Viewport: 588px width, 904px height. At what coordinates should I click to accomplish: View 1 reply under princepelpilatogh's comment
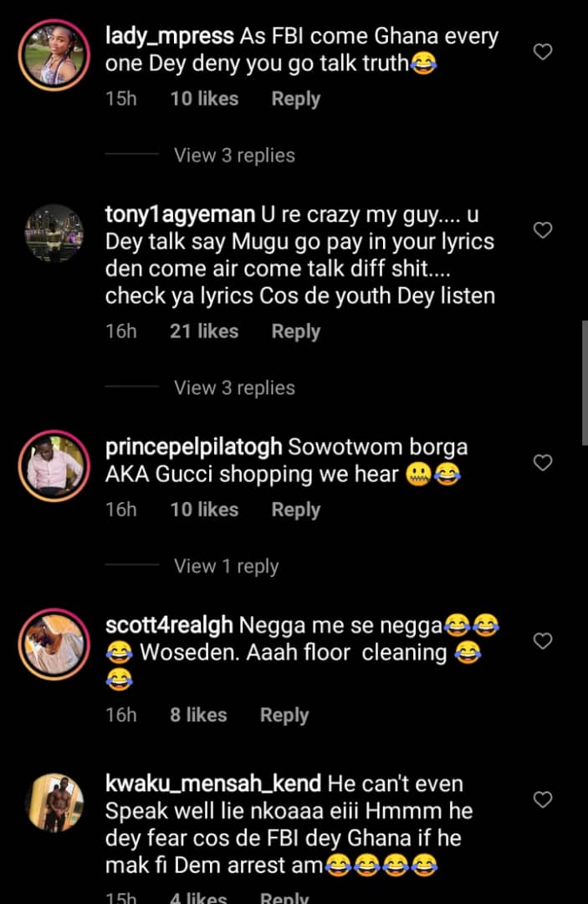(x=226, y=567)
